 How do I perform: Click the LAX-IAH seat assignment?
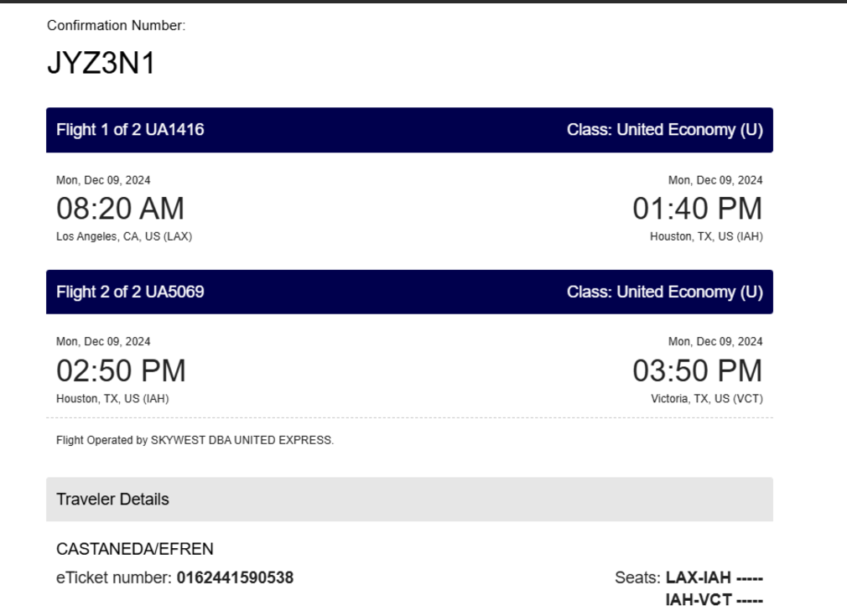(x=714, y=577)
